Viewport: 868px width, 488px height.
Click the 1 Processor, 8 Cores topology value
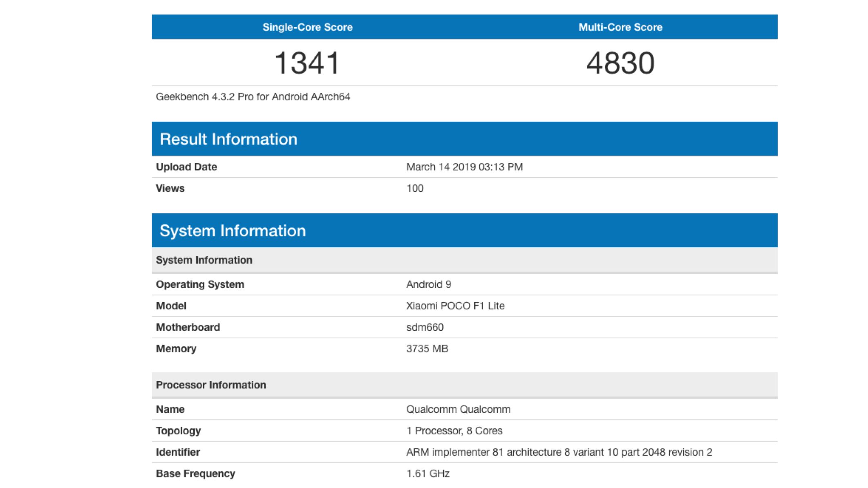[454, 431]
